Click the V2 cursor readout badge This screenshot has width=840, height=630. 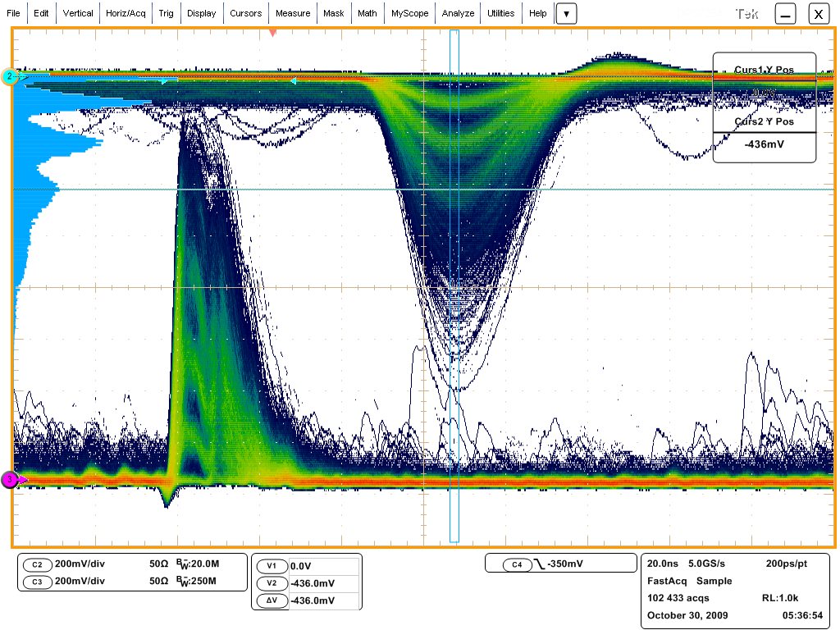[272, 583]
